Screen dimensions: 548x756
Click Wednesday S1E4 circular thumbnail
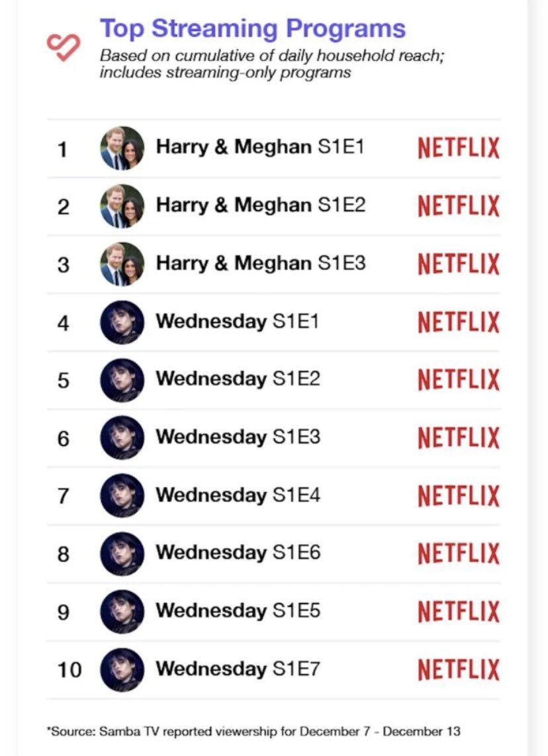pyautogui.click(x=122, y=496)
